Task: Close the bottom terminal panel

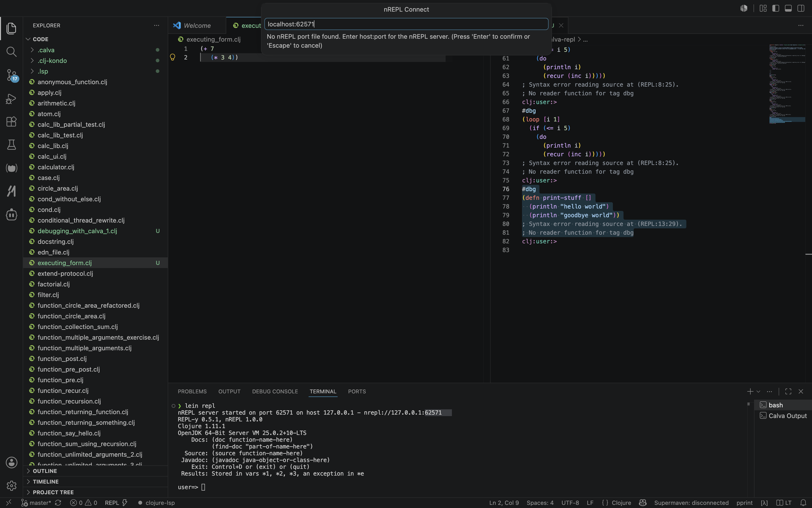Action: tap(801, 391)
